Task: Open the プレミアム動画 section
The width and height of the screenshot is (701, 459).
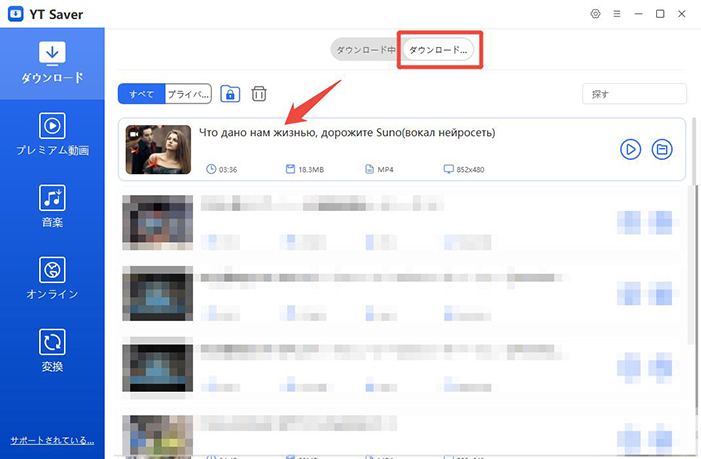Action: point(52,134)
